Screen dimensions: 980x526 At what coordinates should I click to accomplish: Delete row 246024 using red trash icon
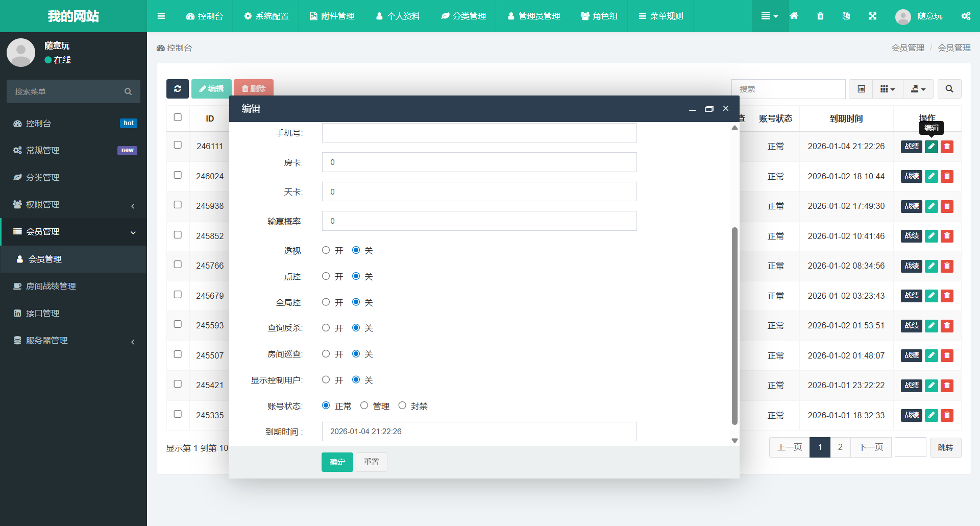pos(947,177)
